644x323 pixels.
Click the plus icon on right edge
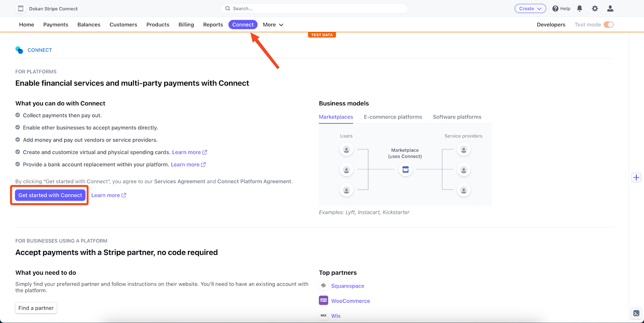[636, 178]
